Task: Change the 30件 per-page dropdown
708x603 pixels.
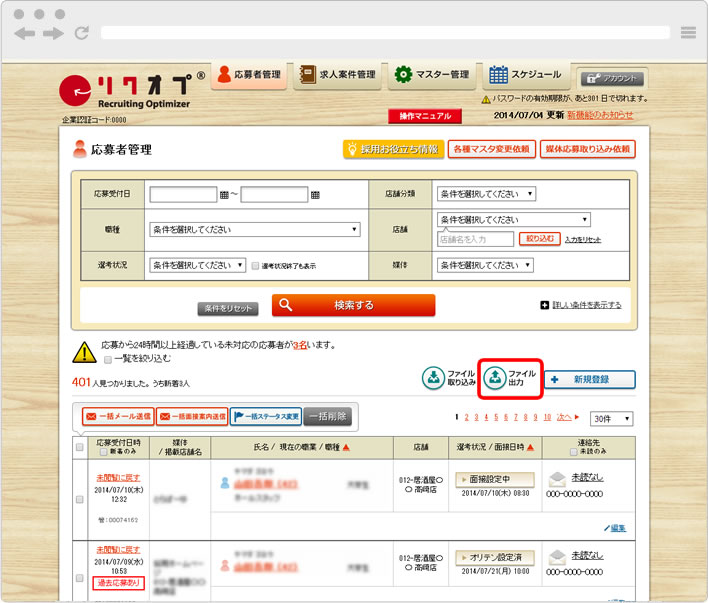Action: (x=611, y=419)
